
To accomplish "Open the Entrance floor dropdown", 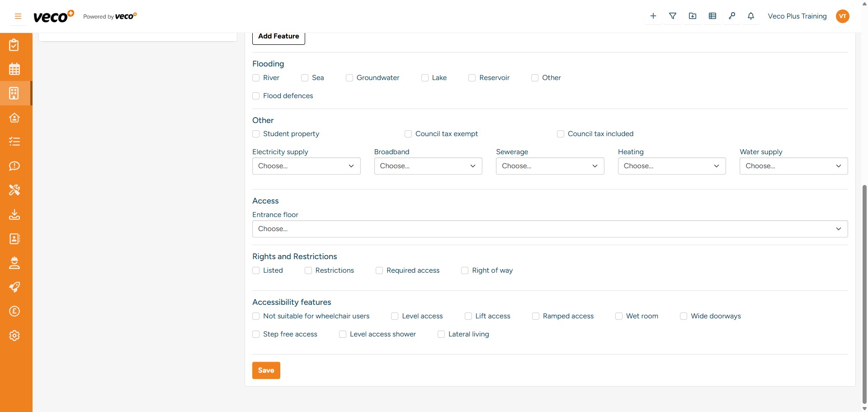I will (x=550, y=229).
